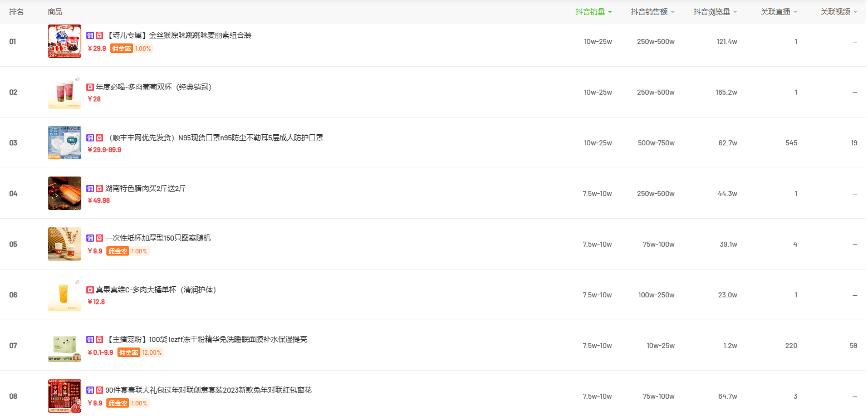
Task: Click views value 1.2w
Action: pos(730,346)
